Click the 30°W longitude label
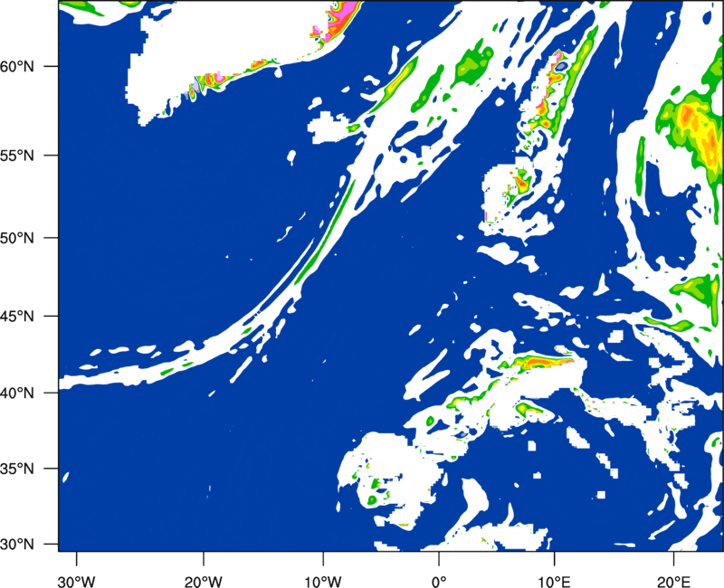Viewport: 724px width, 588px height. (x=77, y=581)
